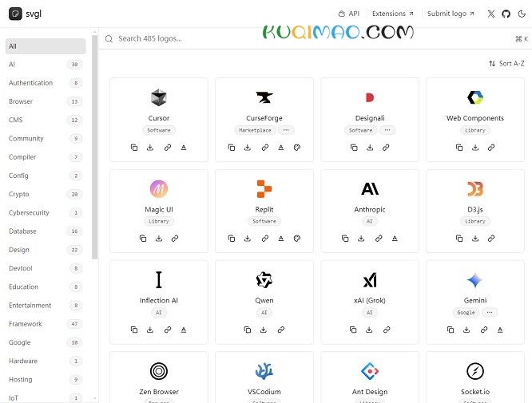Click the sidebar scroll-down arrow

point(95,398)
